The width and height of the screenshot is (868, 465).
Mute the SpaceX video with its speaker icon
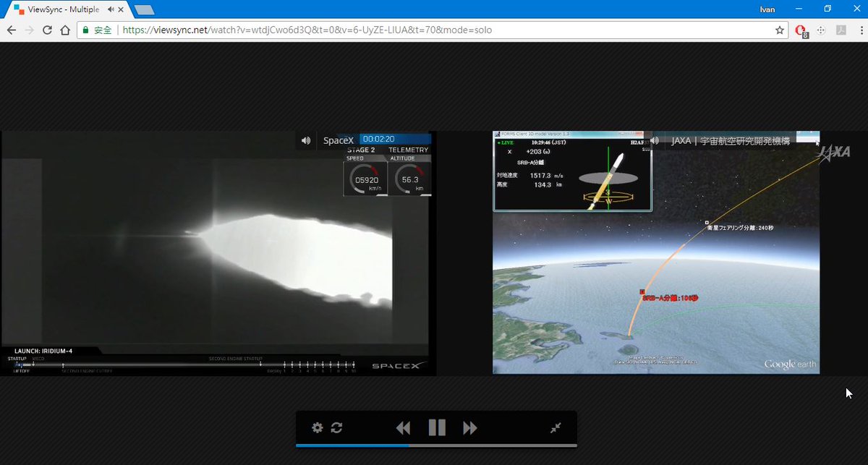(x=306, y=140)
